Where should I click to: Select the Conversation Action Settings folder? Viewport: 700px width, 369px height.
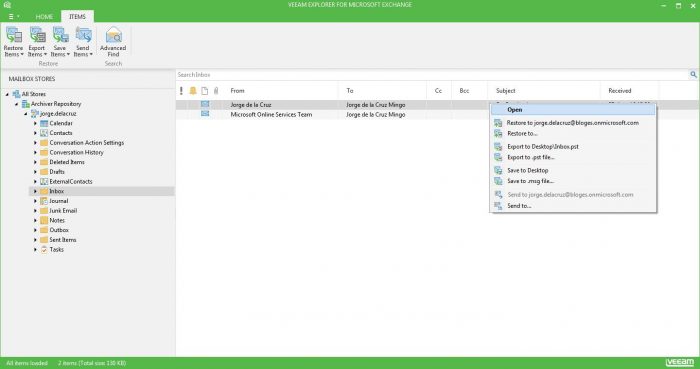coord(87,143)
